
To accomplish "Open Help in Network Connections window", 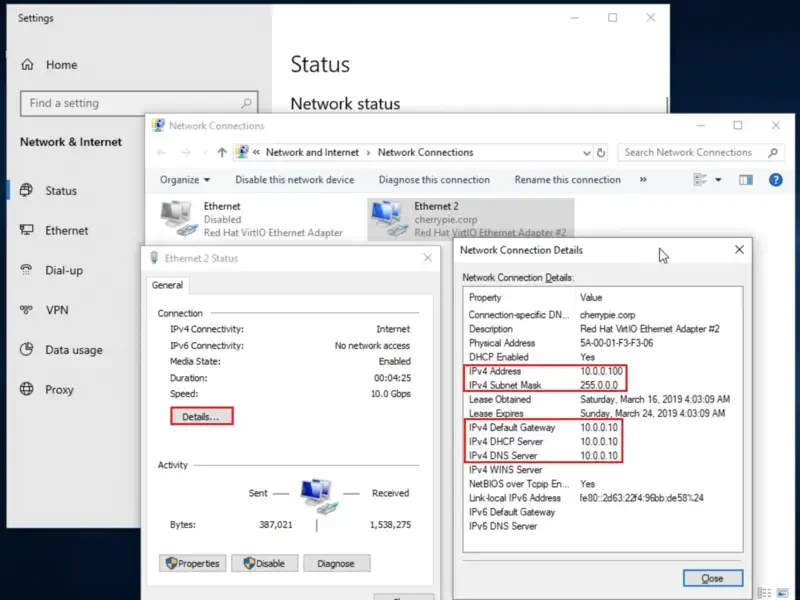I will [776, 180].
